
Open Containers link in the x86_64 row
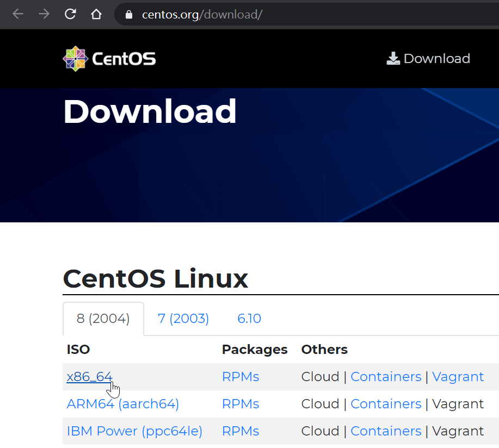point(386,377)
